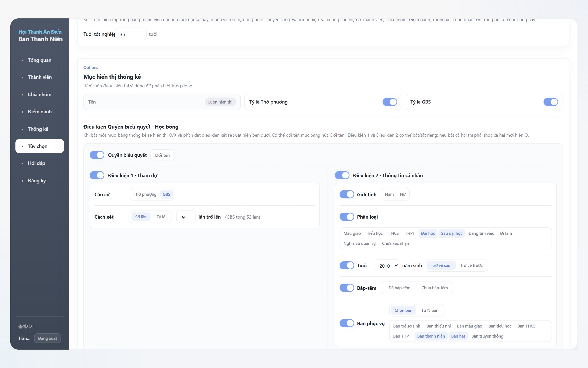The height and width of the screenshot is (368, 588).
Task: Click the Đổi tên button
Action: click(162, 155)
